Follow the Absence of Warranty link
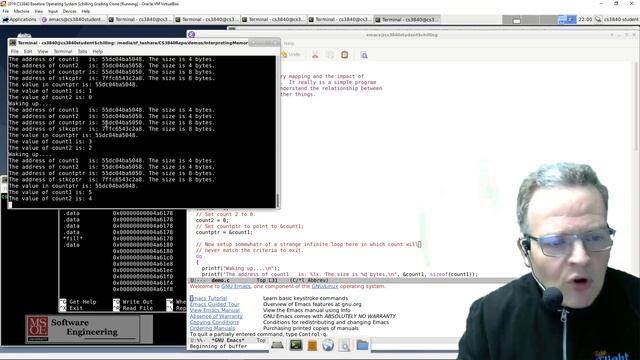Screen dimensions: 640x360 coord(216,316)
